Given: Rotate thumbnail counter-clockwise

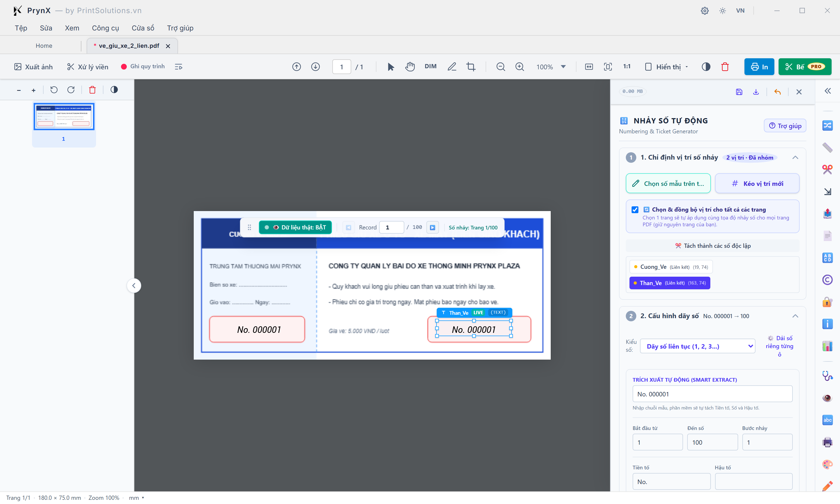Looking at the screenshot, I should click(54, 90).
